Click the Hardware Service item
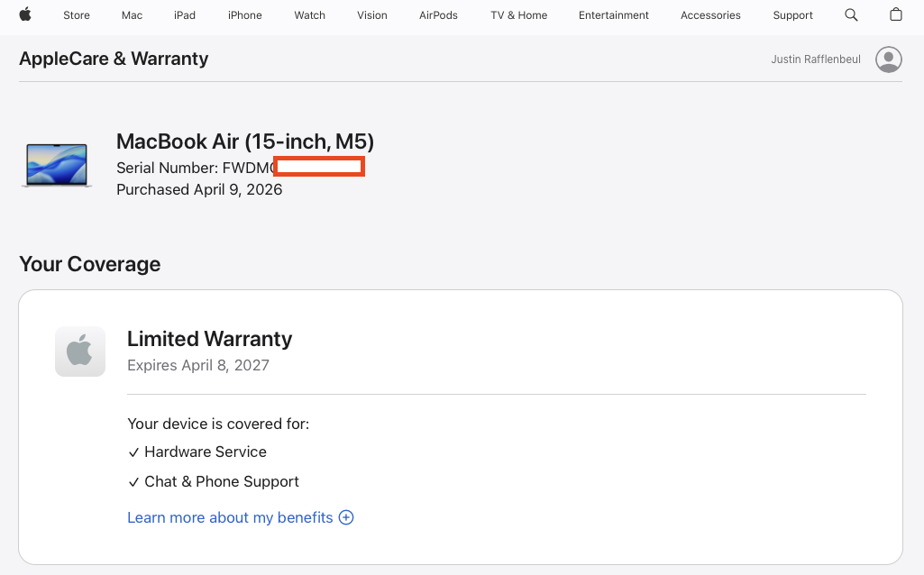The width and height of the screenshot is (924, 575). [x=197, y=452]
